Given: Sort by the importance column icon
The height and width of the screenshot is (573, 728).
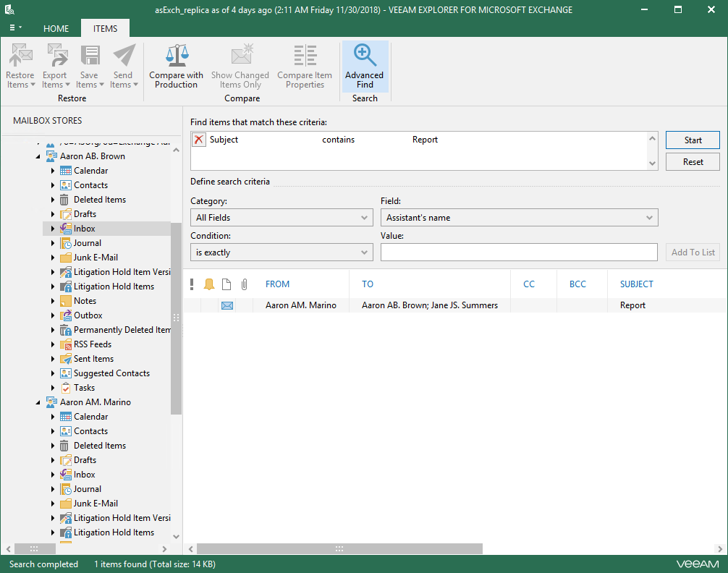Looking at the screenshot, I should 192,284.
